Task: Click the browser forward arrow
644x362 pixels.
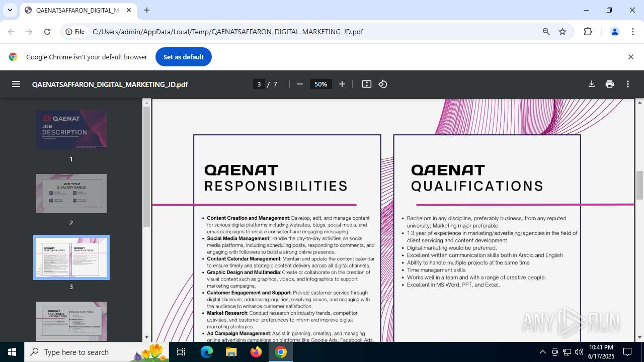Action: [x=29, y=32]
